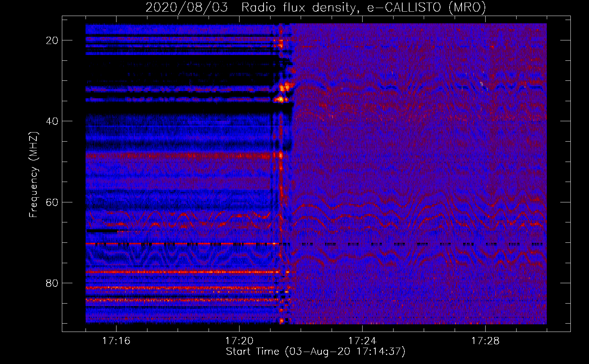Screen dimensions: 589x364
Task: Click the 40 MHz frequency tick label
Action: tap(52, 121)
